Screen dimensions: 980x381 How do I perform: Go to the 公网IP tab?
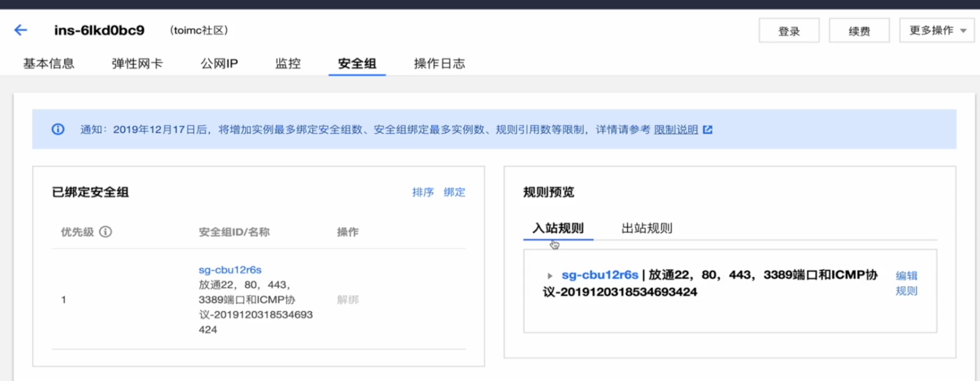pyautogui.click(x=219, y=64)
